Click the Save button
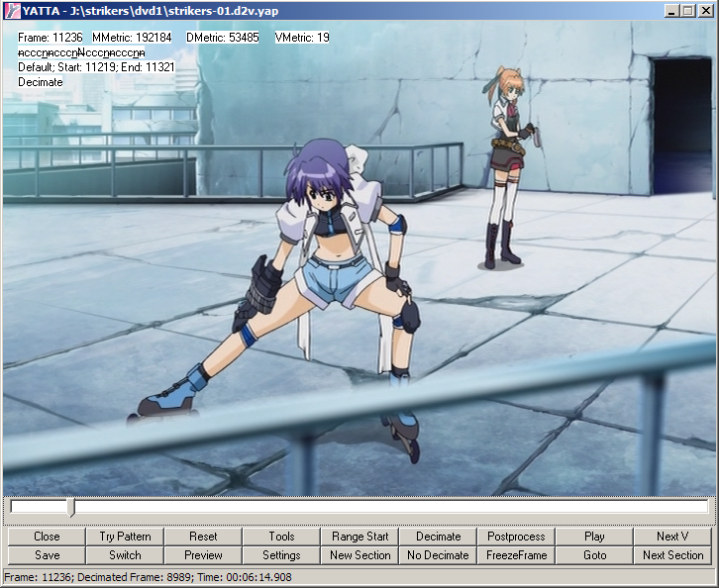This screenshot has height=588, width=719. (x=47, y=555)
